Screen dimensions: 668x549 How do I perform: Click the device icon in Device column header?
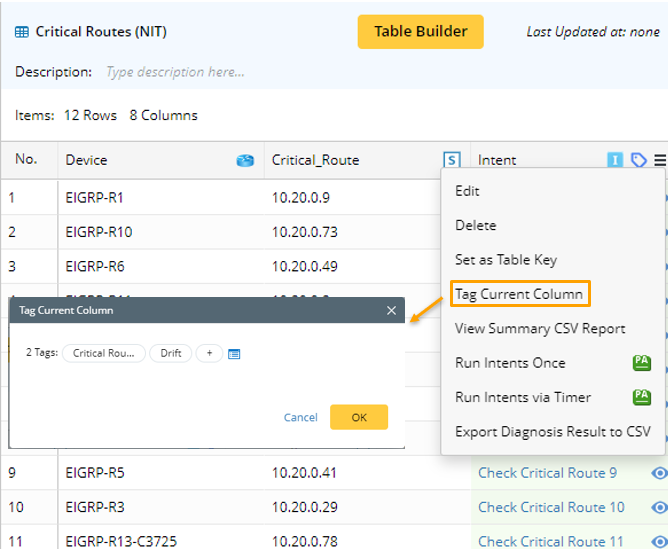(x=245, y=160)
